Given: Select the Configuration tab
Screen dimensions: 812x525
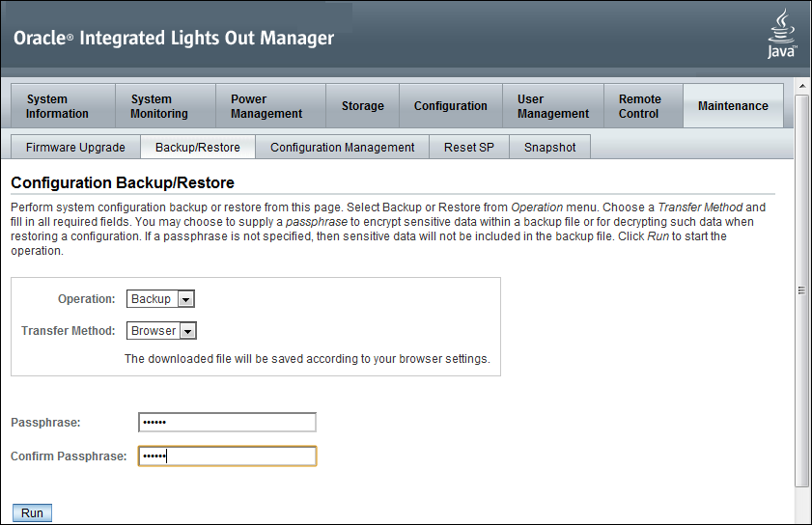Looking at the screenshot, I should tap(451, 106).
